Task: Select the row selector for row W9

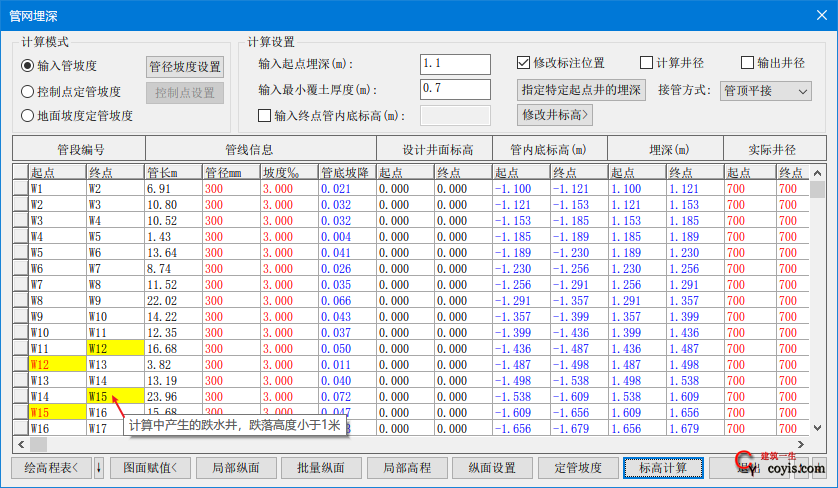Action: tap(20, 316)
